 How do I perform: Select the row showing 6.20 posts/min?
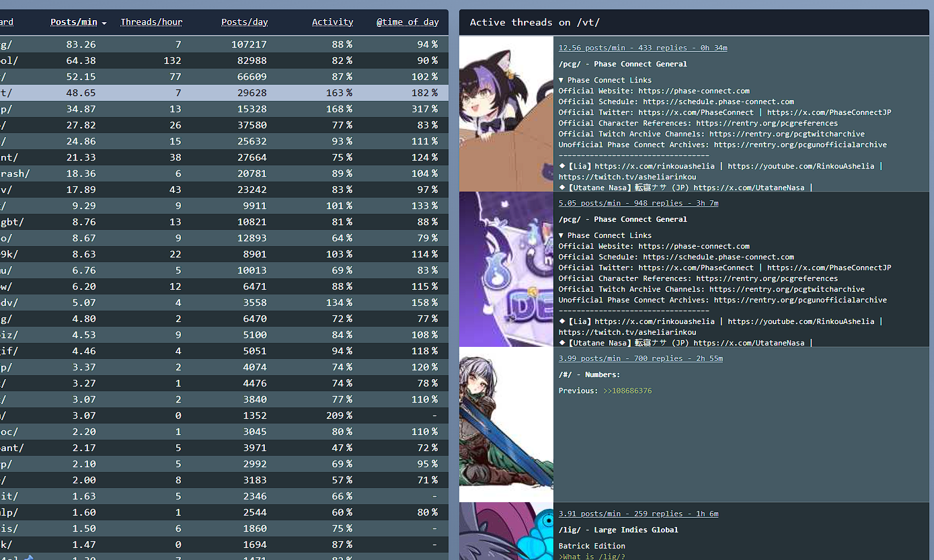click(224, 286)
